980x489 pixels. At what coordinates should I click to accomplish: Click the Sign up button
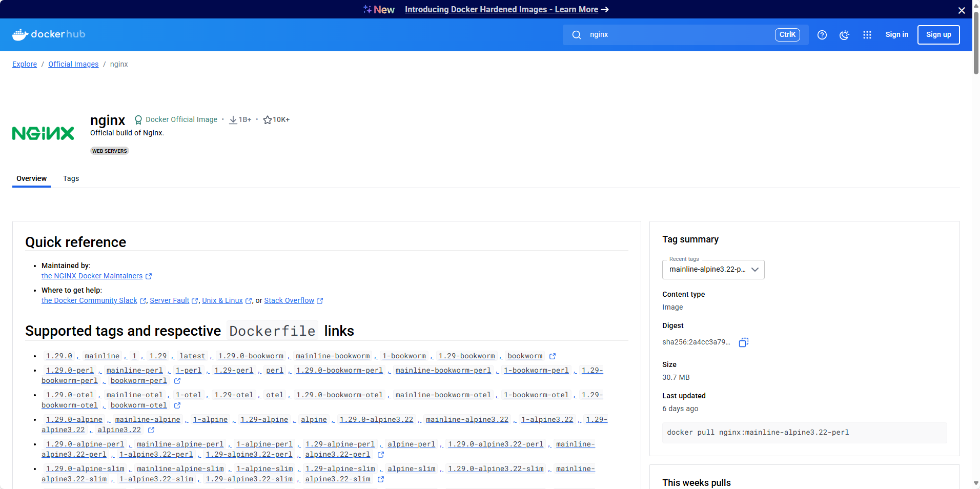tap(938, 35)
